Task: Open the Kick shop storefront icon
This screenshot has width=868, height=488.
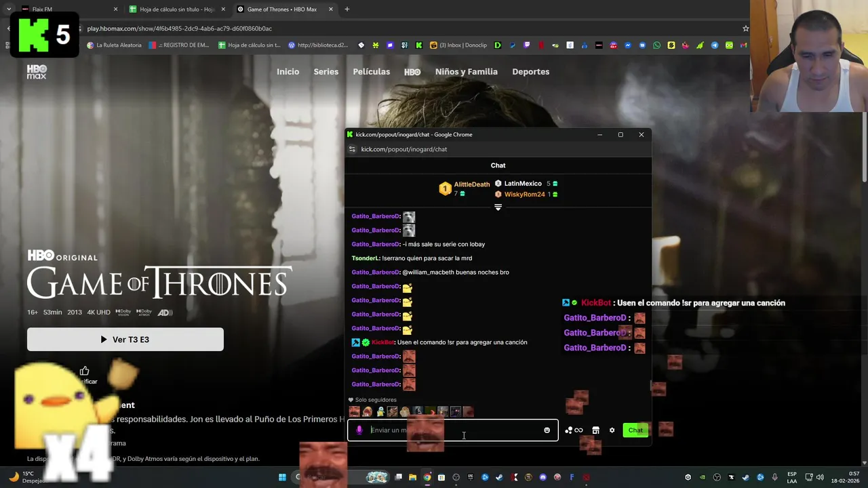Action: (595, 430)
